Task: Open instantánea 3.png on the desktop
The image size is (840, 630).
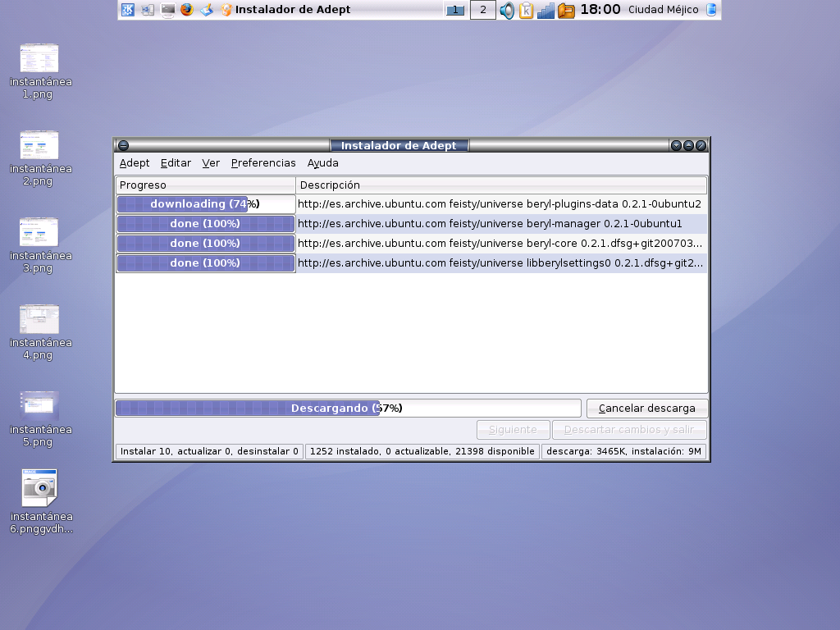Action: click(39, 233)
